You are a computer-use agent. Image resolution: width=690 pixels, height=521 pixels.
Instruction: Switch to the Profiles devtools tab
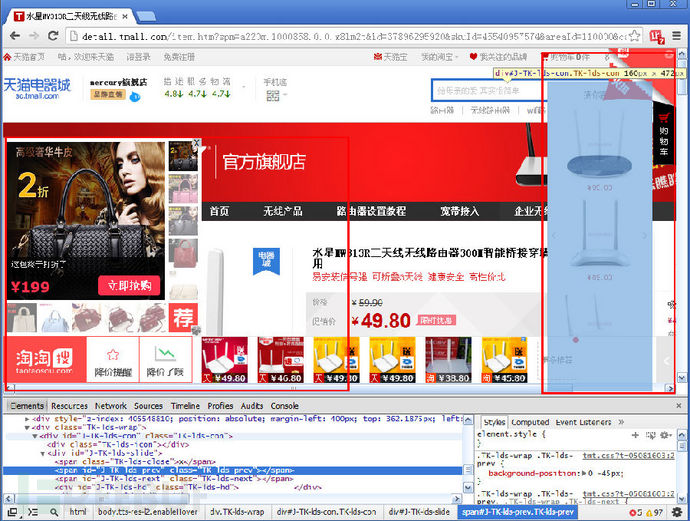220,406
